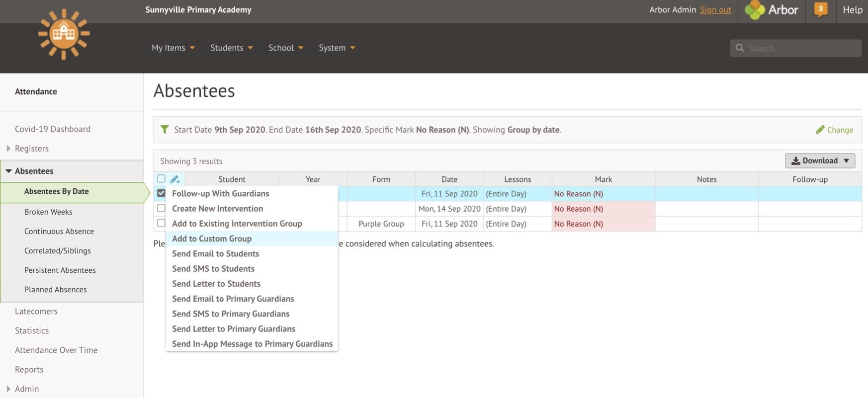
Task: Click 'No Reason (N)' in the Mon, 14 Sep row
Action: [x=579, y=209]
